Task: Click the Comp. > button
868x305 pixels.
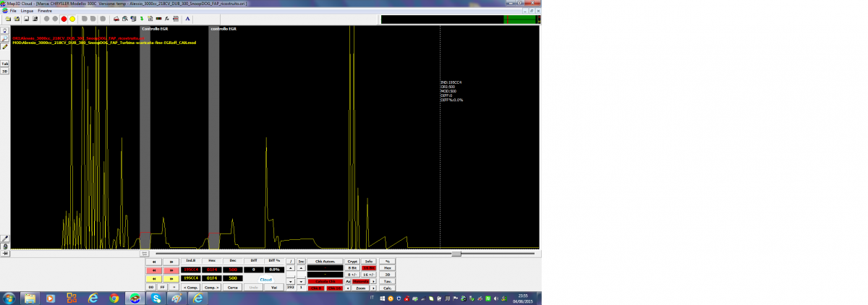Action: [x=211, y=288]
